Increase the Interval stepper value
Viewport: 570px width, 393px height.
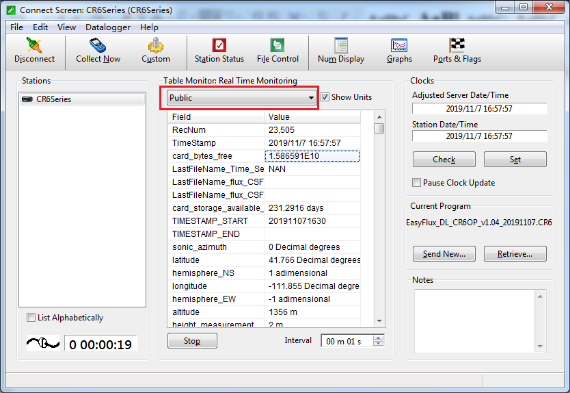[x=378, y=338]
